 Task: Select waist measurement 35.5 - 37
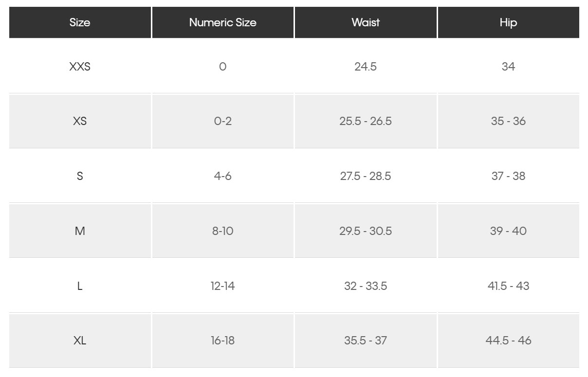point(366,341)
